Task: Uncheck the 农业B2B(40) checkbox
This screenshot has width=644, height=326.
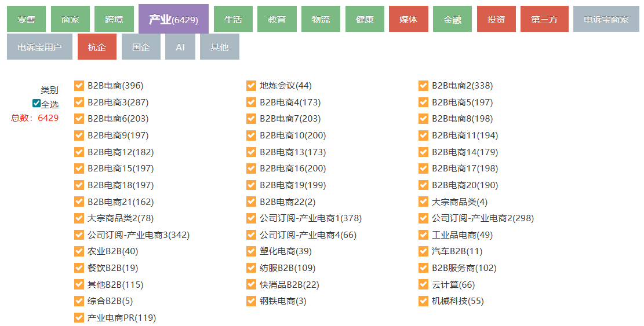Action: click(x=79, y=251)
